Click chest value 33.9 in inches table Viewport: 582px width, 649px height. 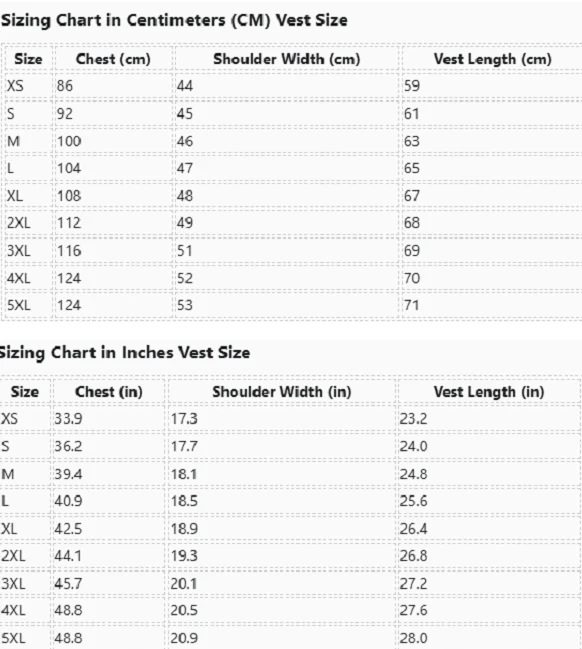coord(68,418)
